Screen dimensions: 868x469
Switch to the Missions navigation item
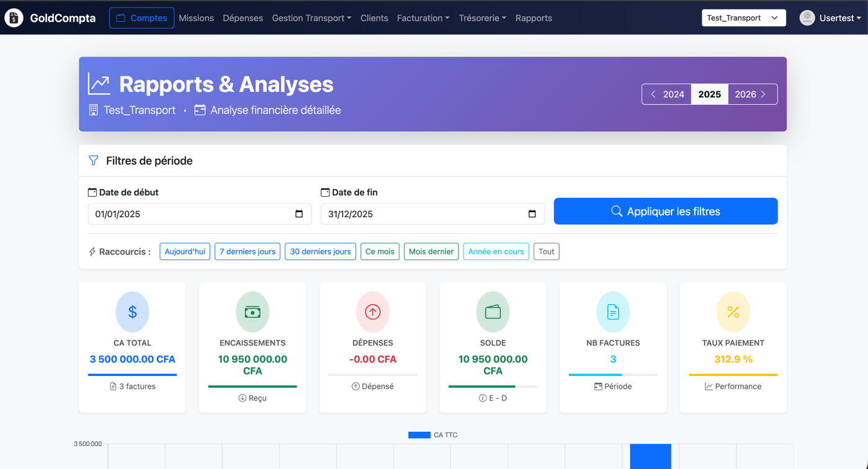coord(197,18)
